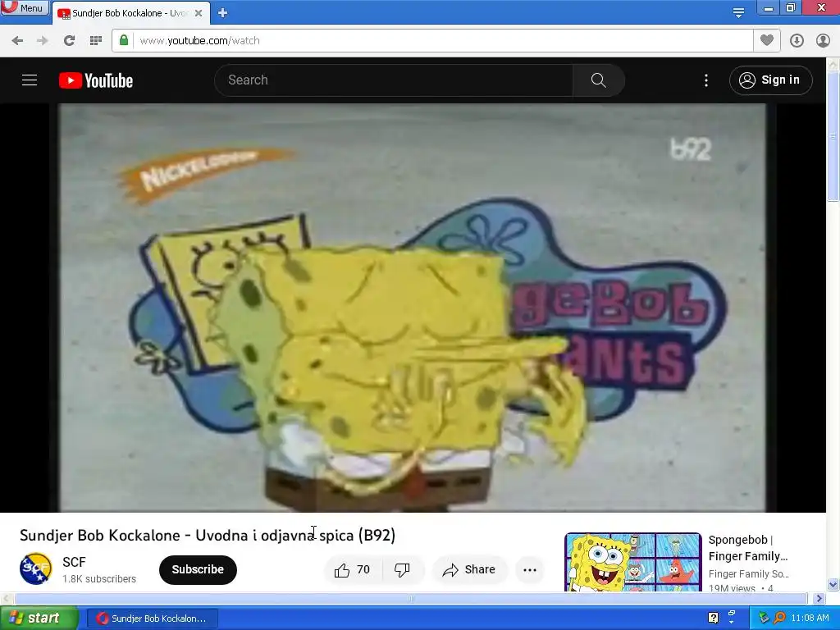Dislike the video with thumbs down
The width and height of the screenshot is (840, 630).
402,570
